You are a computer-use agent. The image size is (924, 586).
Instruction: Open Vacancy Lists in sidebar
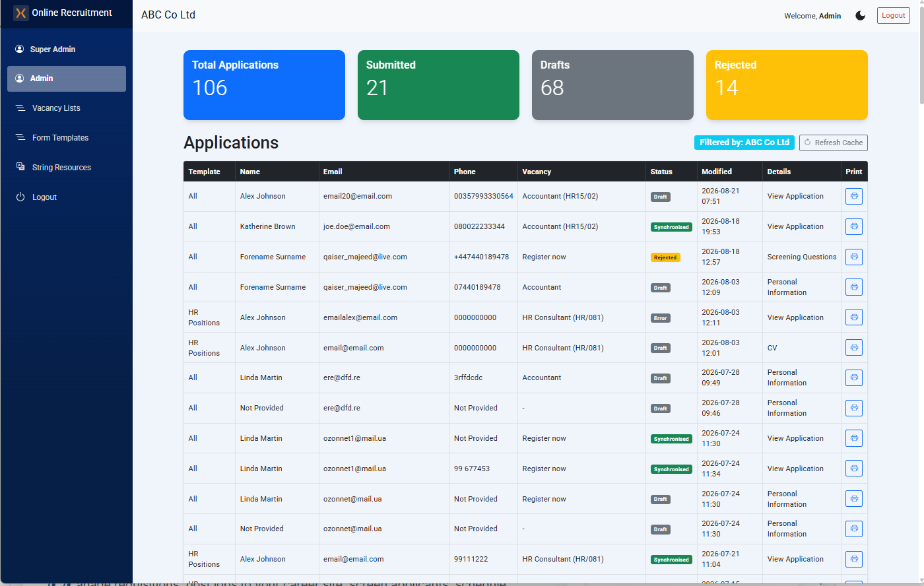[x=67, y=108]
